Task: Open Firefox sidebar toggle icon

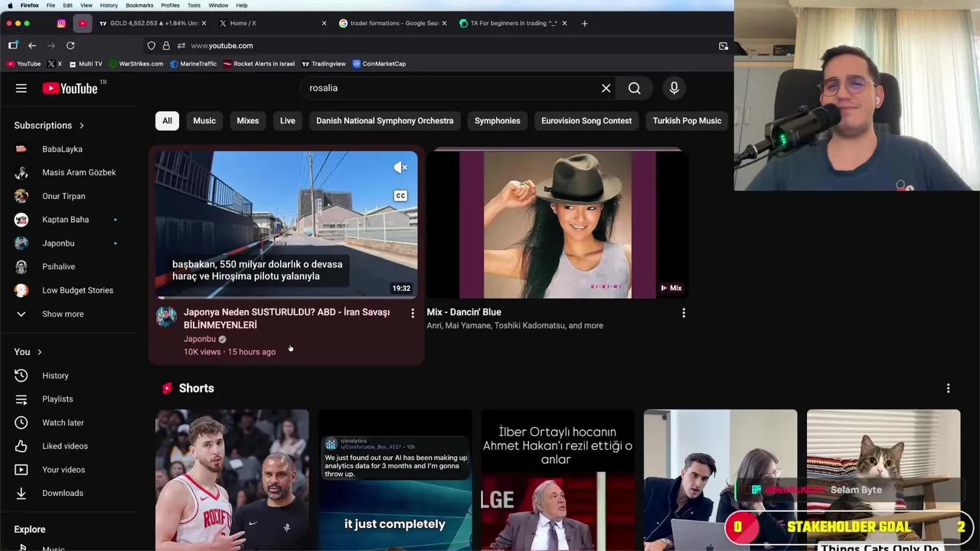Action: (x=13, y=46)
